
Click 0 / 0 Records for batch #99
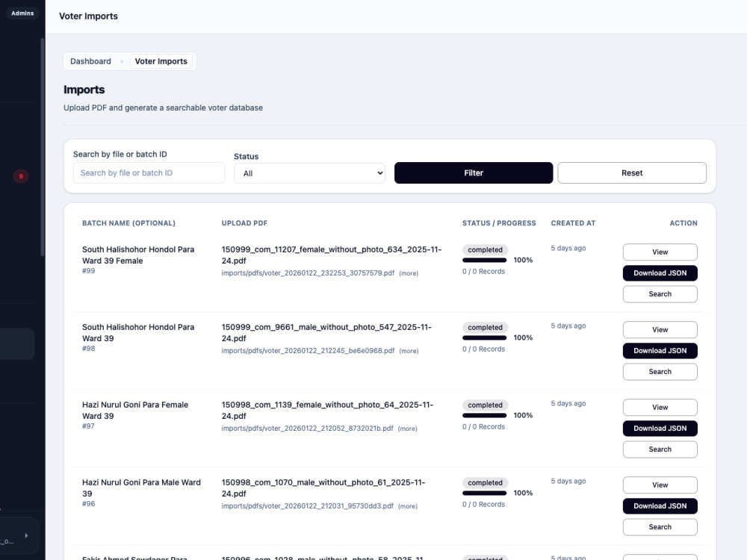[483, 272]
